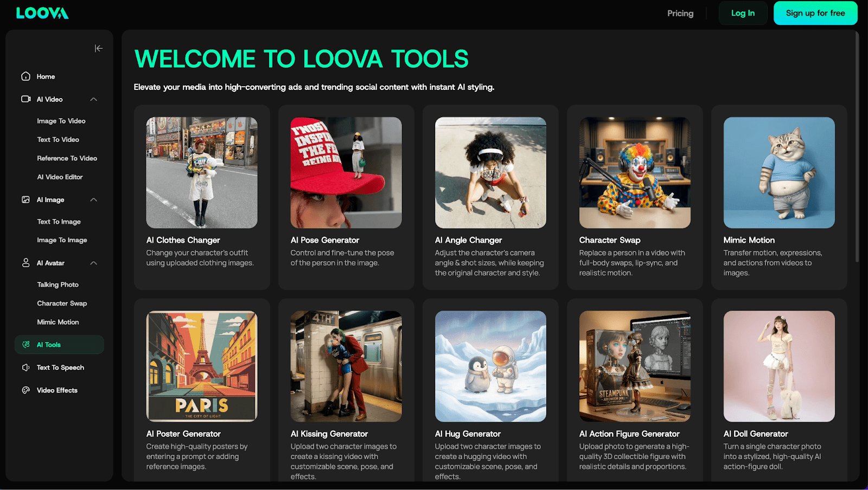The image size is (868, 490).
Task: Open the Mimic Motion cat thumbnail
Action: 779,172
